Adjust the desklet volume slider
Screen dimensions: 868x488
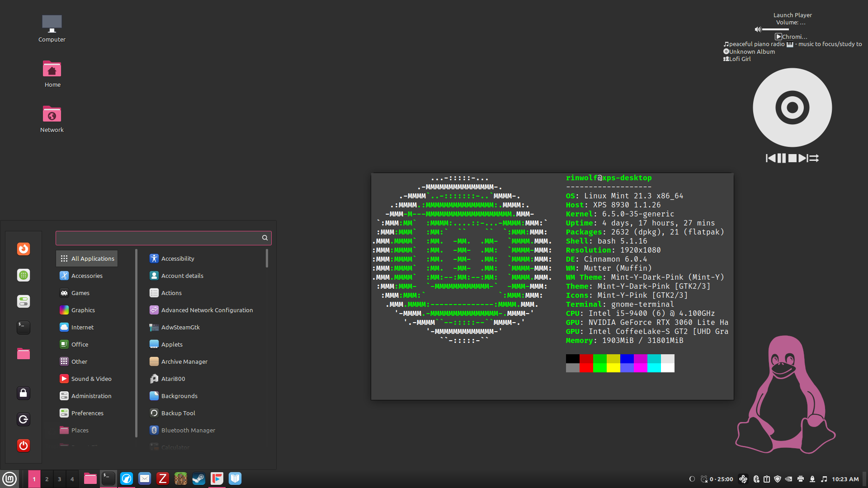(x=775, y=29)
